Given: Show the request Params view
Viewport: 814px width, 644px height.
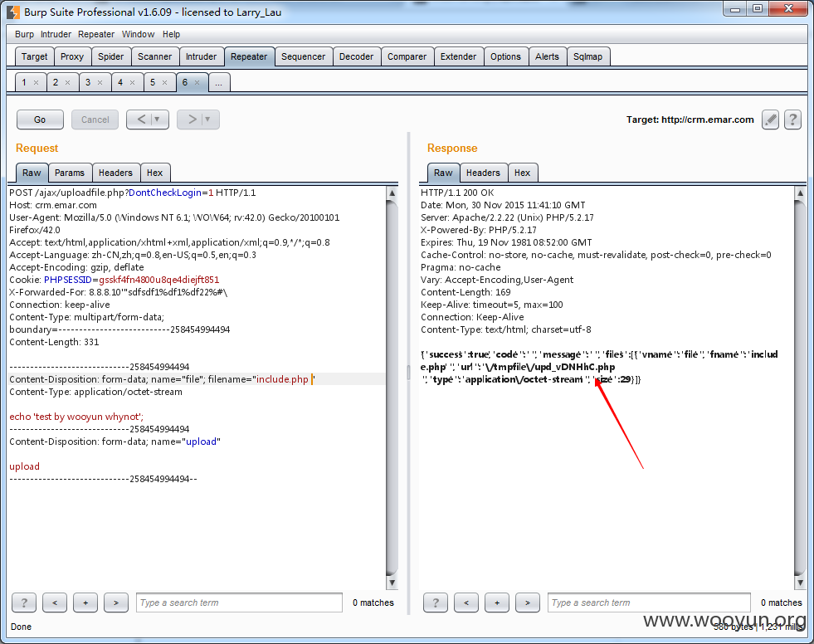Looking at the screenshot, I should [70, 173].
